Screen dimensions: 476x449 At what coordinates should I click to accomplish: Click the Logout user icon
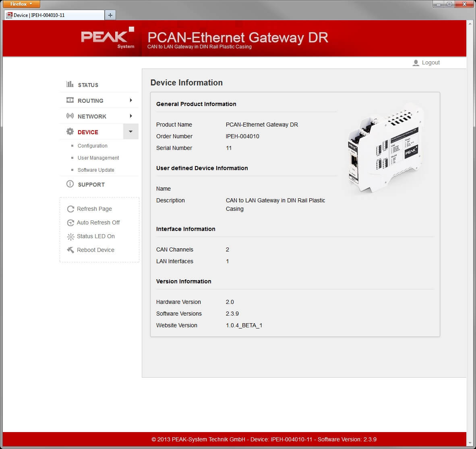pos(415,62)
